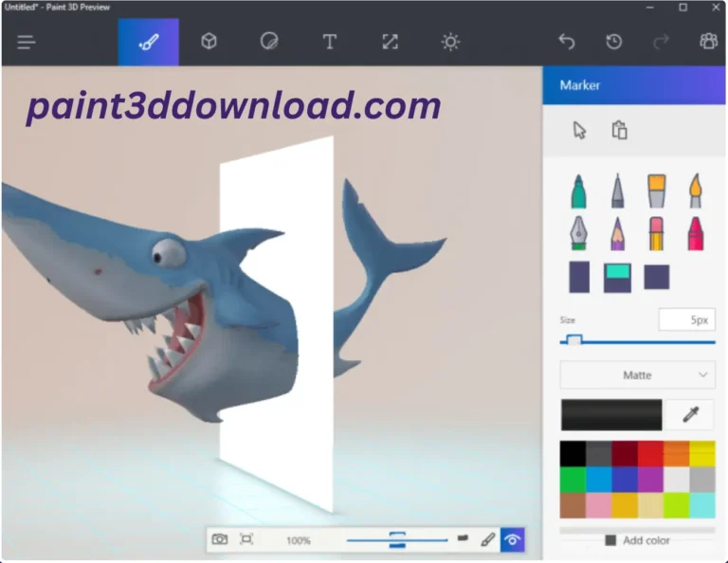Image resolution: width=728 pixels, height=563 pixels.
Task: Click the Redo arrow
Action: tap(661, 42)
